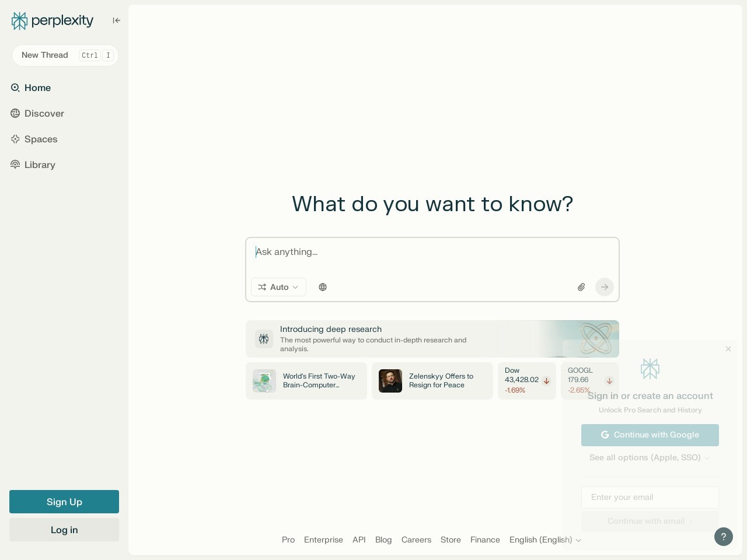Continue with Google sign-in
The image size is (747, 560).
coord(650,435)
